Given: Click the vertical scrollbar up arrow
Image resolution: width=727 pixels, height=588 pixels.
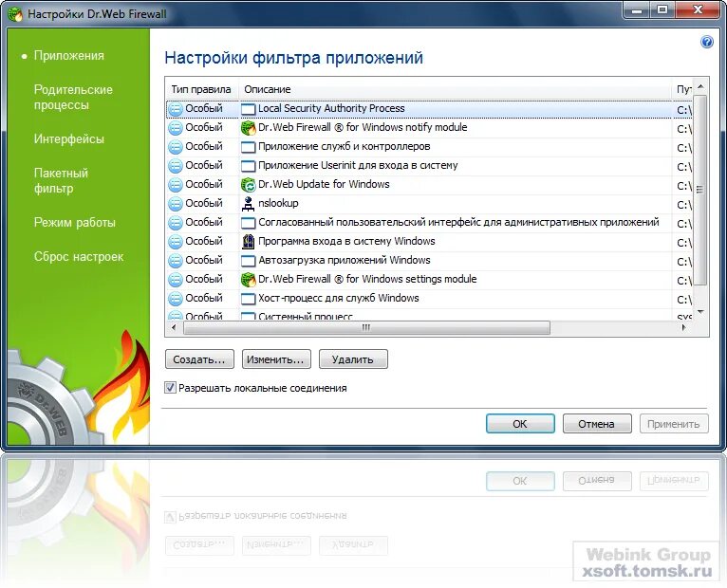Looking at the screenshot, I should 700,86.
